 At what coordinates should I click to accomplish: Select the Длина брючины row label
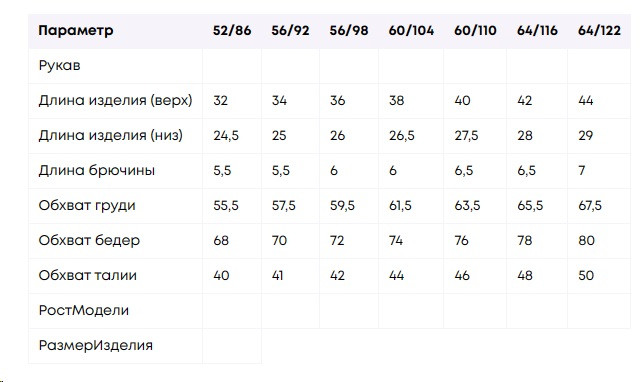[97, 171]
